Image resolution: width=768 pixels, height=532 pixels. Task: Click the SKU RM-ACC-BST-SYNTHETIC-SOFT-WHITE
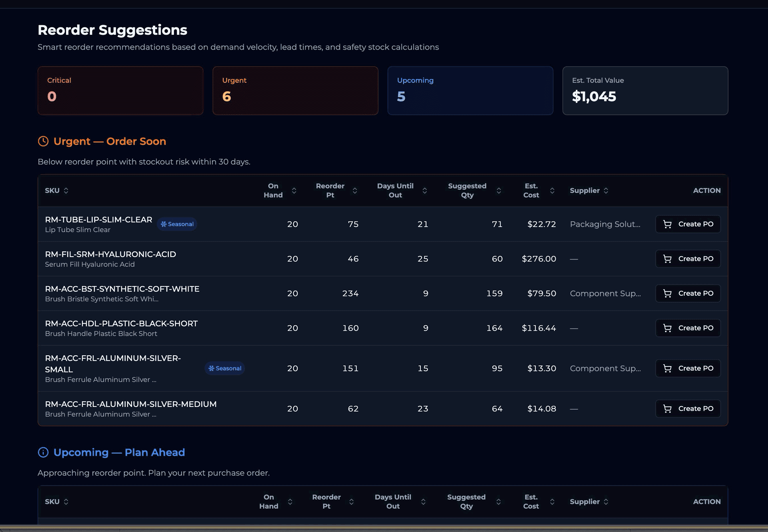(122, 289)
